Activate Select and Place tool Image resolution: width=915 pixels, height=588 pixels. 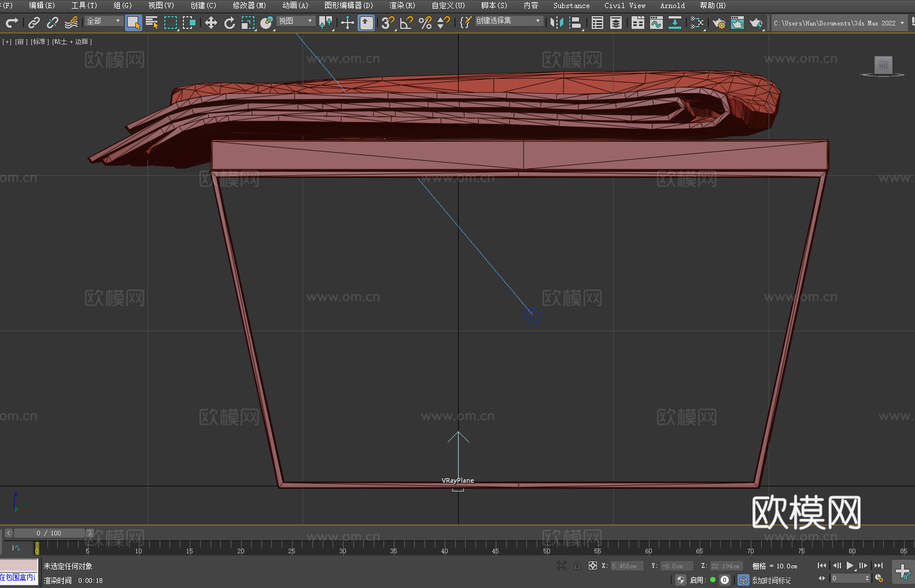coord(267,23)
